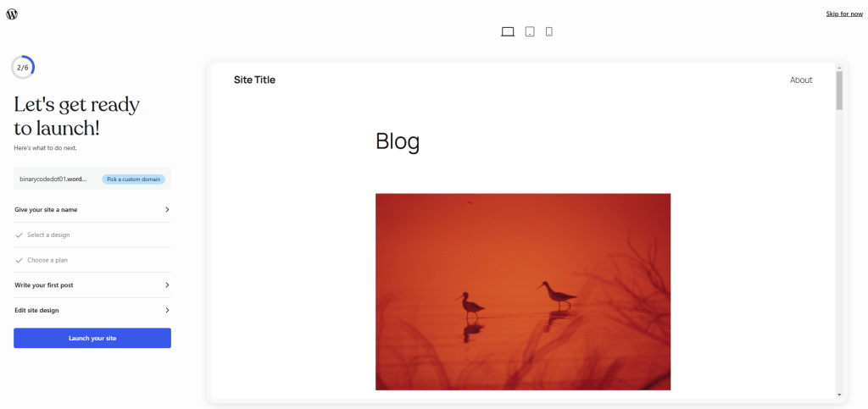
Task: Expand Edit site design arrow
Action: [167, 310]
